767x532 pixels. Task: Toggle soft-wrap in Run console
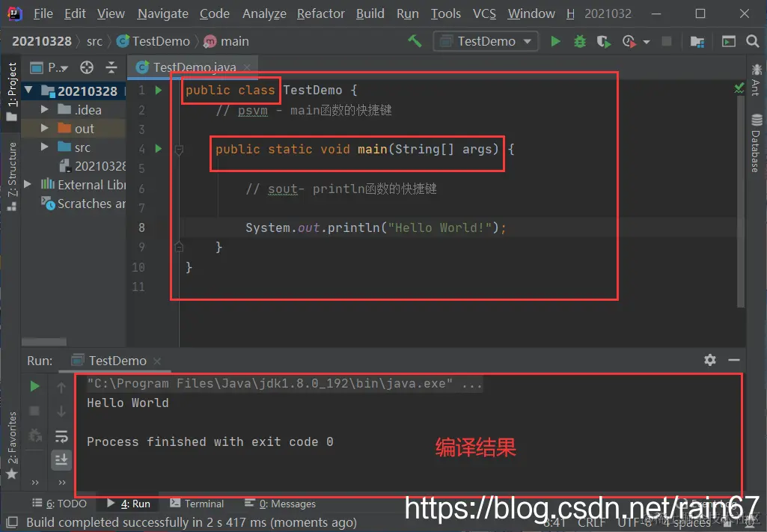[61, 435]
